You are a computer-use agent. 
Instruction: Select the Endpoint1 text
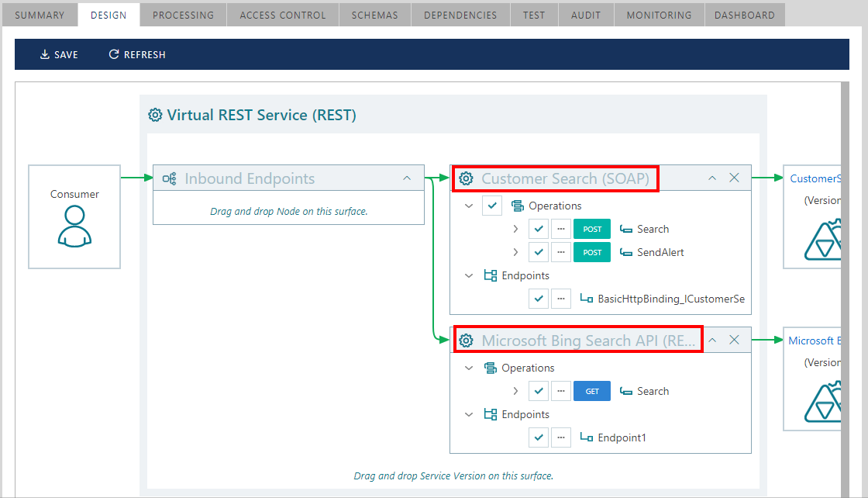tap(622, 437)
